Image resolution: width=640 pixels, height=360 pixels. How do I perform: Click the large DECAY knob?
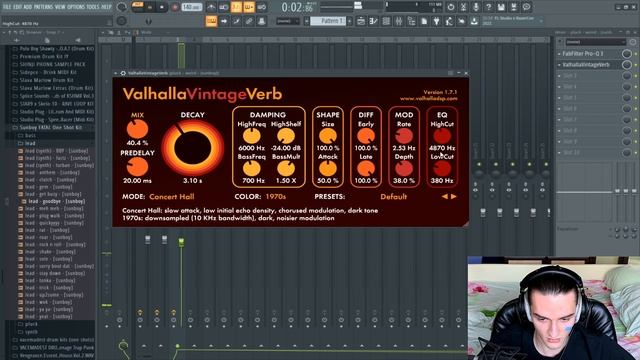coord(192,147)
